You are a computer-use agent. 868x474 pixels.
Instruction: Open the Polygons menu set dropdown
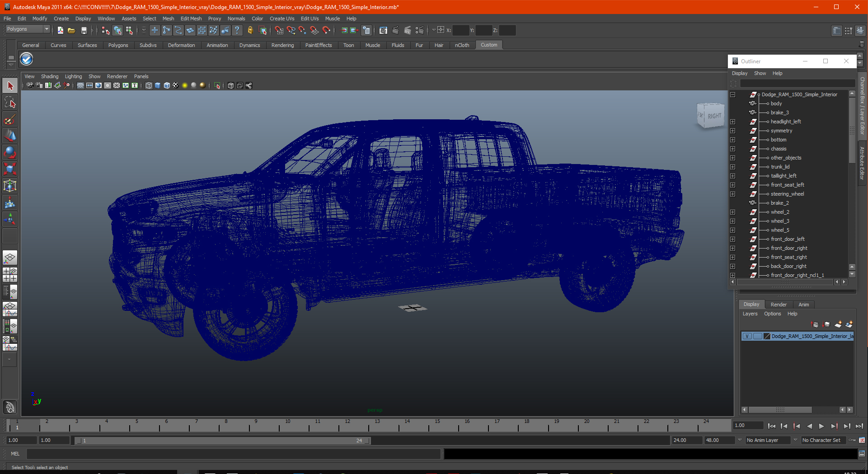(28, 29)
